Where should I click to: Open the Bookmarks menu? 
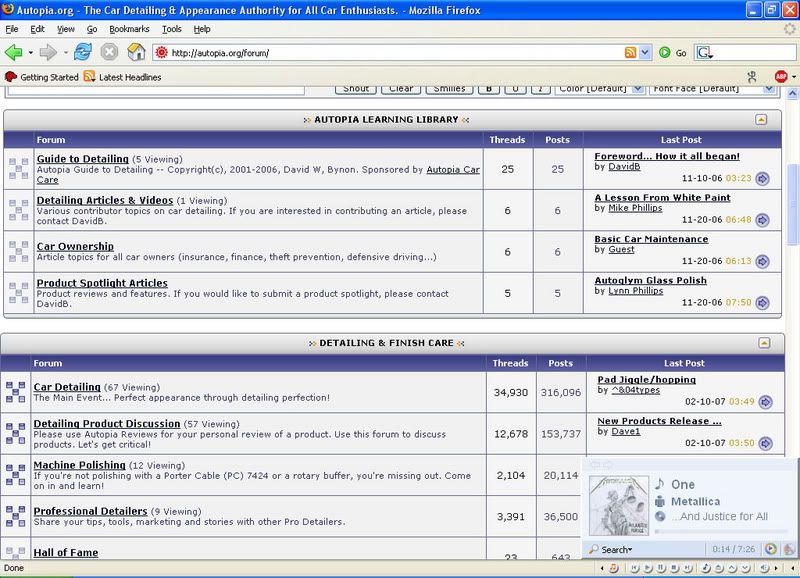(129, 29)
